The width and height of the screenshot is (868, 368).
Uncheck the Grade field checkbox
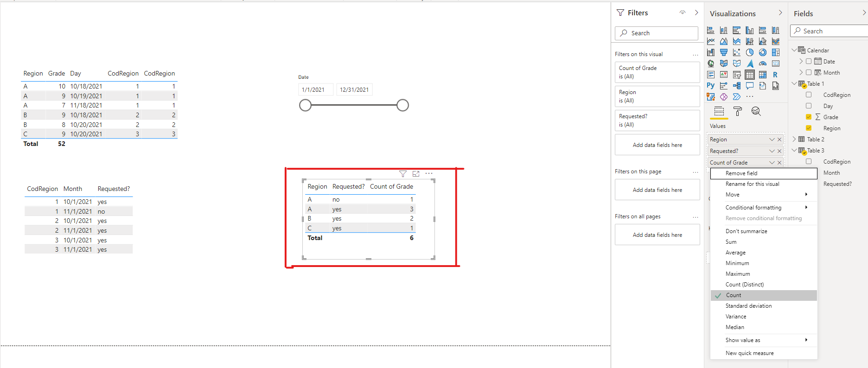(x=809, y=117)
